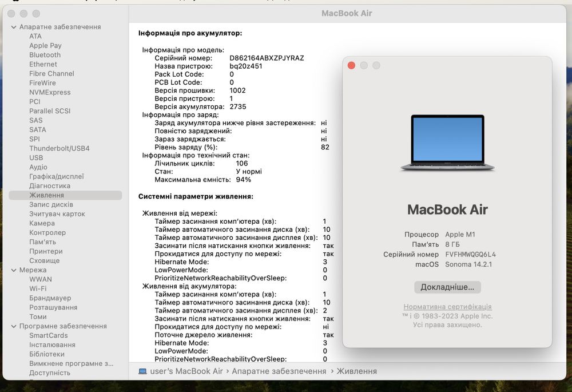Click the laptop icon in path bar
This screenshot has height=392, width=572.
point(142,371)
